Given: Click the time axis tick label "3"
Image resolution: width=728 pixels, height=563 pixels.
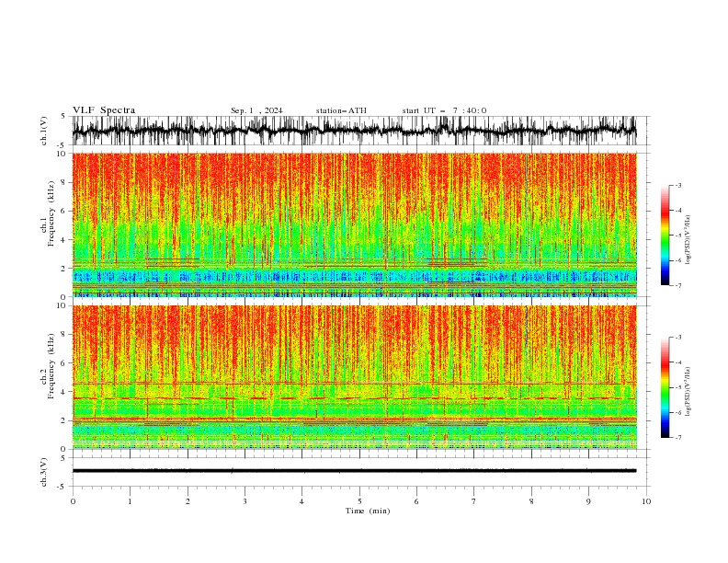Looking at the screenshot, I should click(x=245, y=501).
